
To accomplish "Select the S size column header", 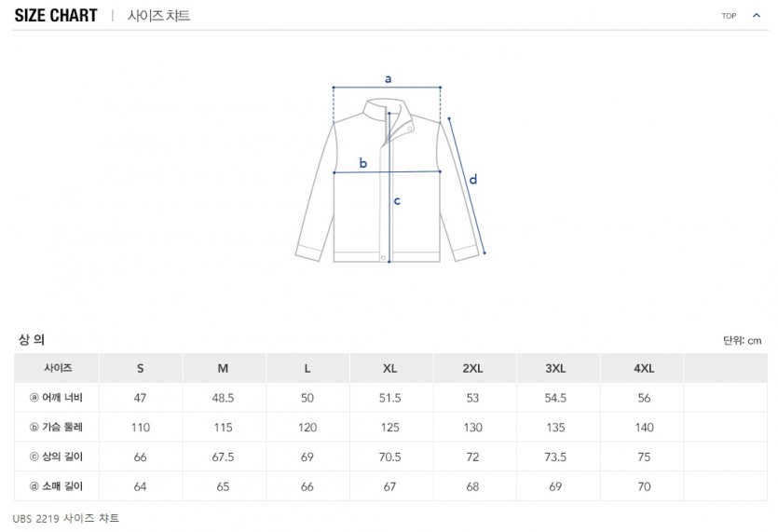I will (x=140, y=368).
